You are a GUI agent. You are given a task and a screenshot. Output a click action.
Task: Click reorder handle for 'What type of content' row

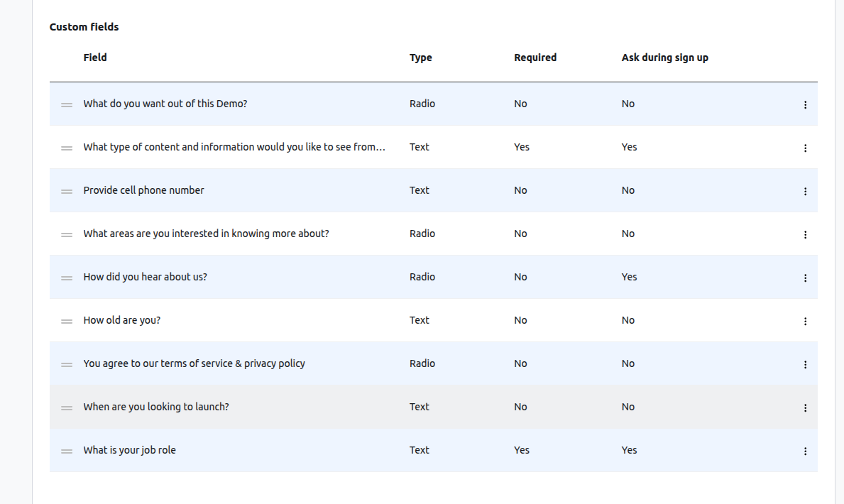click(67, 148)
